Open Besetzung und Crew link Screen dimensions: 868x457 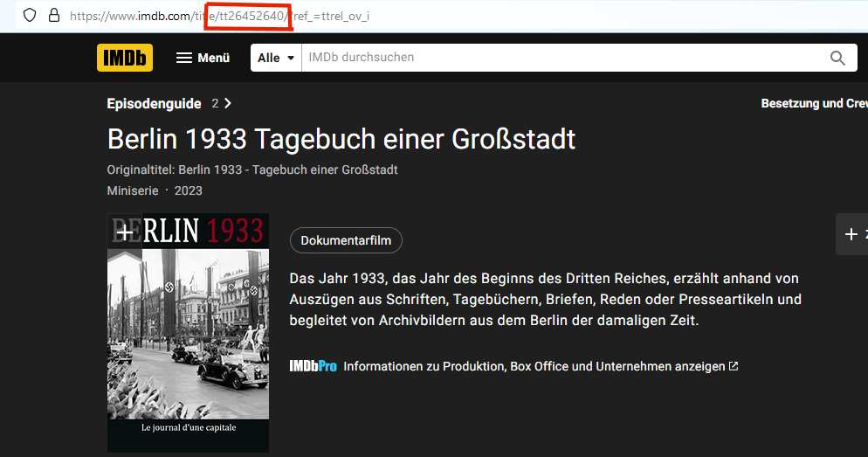pos(815,104)
